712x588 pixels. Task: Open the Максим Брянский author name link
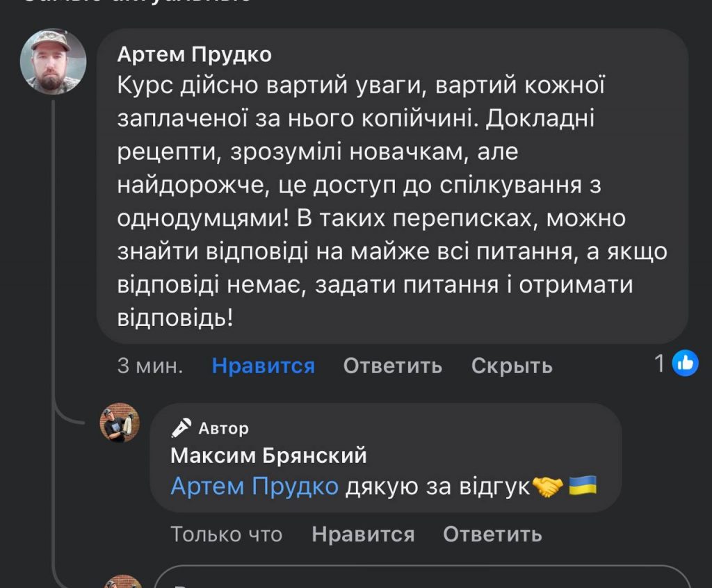(268, 455)
